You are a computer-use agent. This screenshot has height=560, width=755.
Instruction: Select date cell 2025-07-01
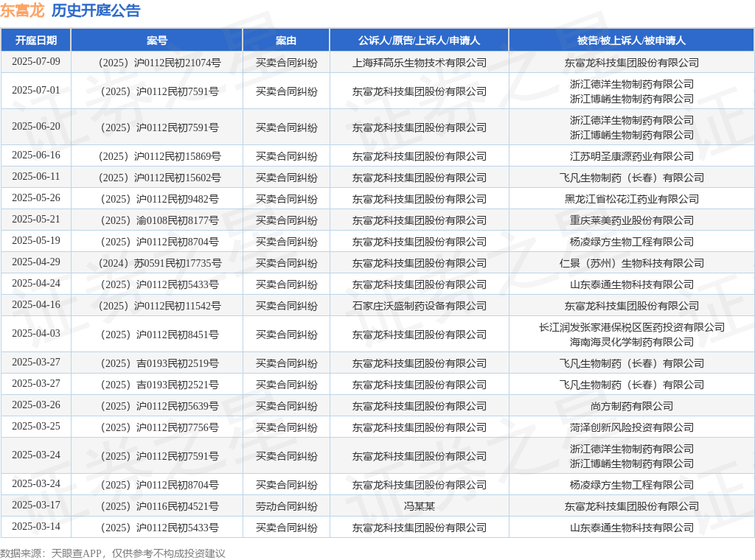[x=36, y=91]
